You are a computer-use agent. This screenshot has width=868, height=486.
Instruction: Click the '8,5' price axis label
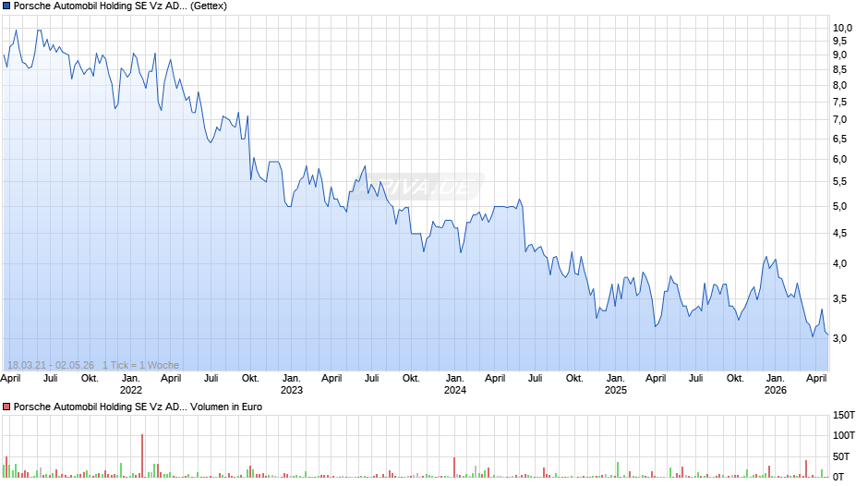(x=839, y=70)
